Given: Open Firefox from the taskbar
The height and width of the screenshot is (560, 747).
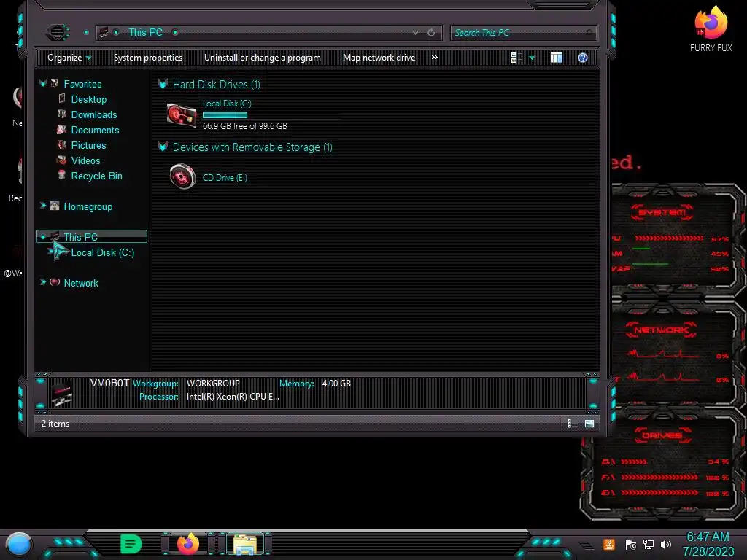Looking at the screenshot, I should point(188,544).
